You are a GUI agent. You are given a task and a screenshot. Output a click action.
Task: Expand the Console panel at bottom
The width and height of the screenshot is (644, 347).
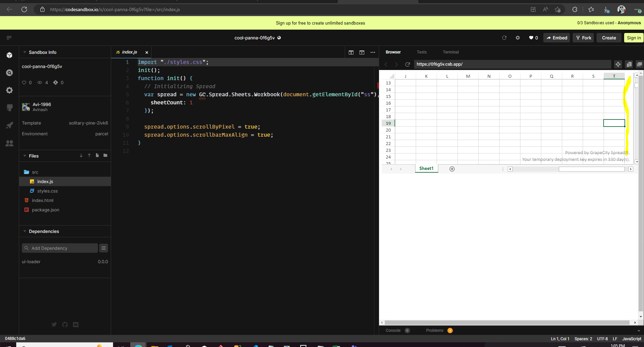pos(393,331)
